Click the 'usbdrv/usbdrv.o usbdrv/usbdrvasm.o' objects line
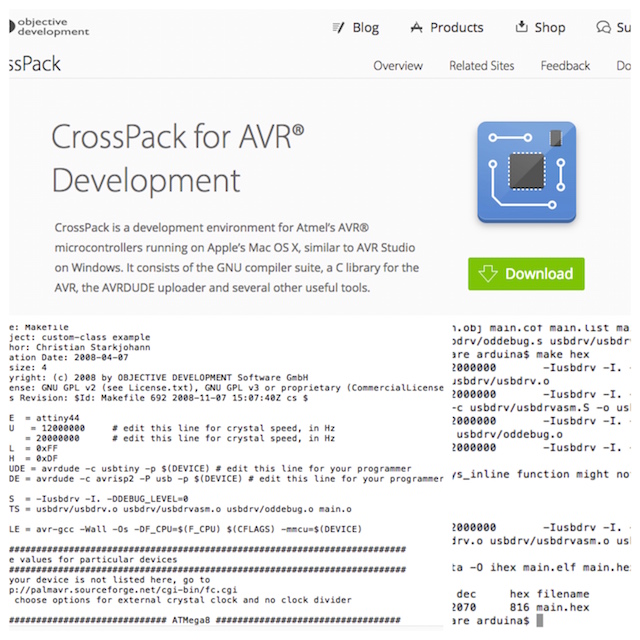Viewport: 640px width, 640px height. pyautogui.click(x=180, y=509)
